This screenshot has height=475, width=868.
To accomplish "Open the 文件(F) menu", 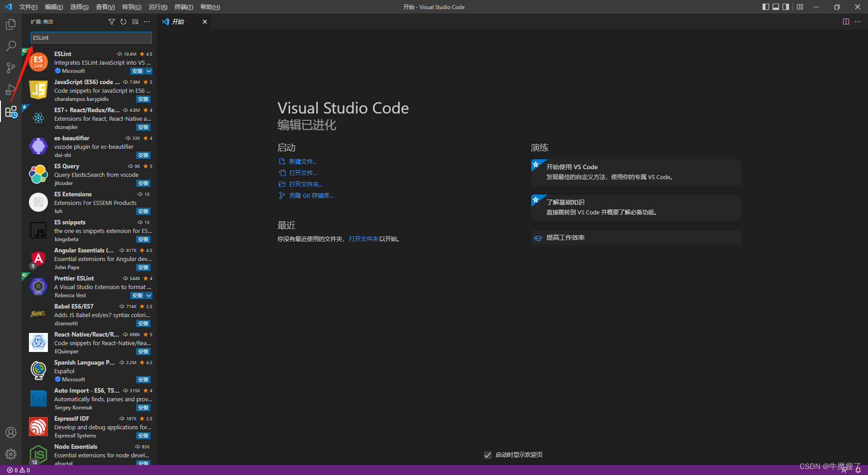I will click(x=28, y=7).
